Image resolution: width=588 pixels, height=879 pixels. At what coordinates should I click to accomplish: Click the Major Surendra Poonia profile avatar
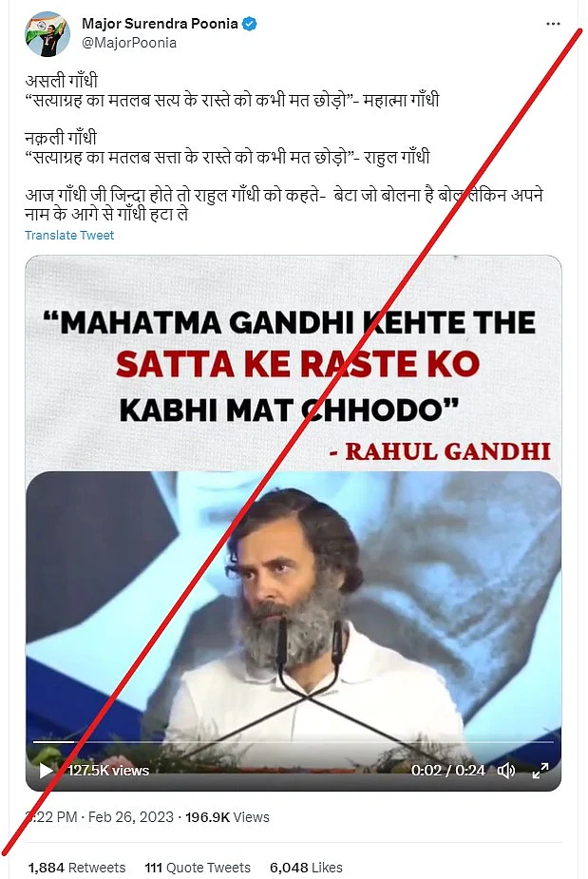coord(47,34)
